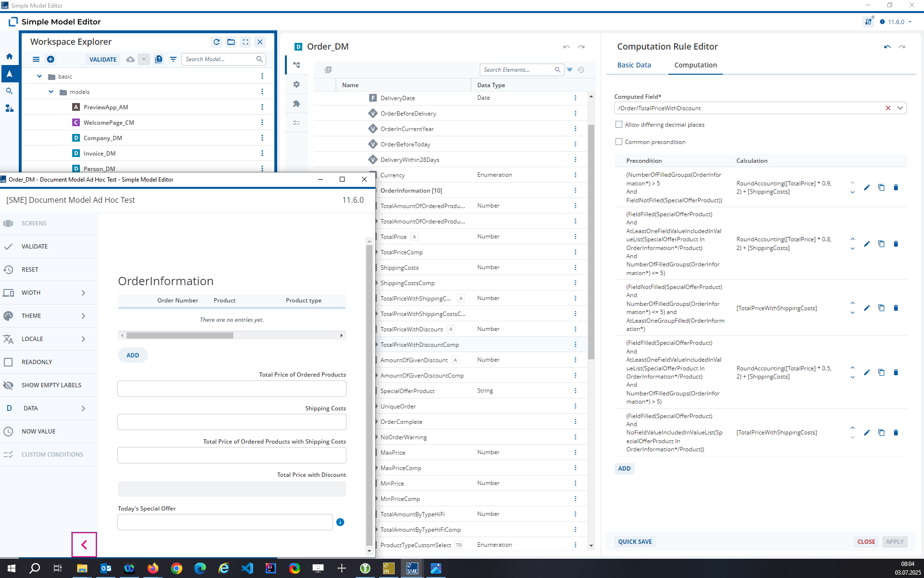The image size is (924, 578).
Task: Open Order_DM checklist rules tab
Action: pyautogui.click(x=296, y=123)
